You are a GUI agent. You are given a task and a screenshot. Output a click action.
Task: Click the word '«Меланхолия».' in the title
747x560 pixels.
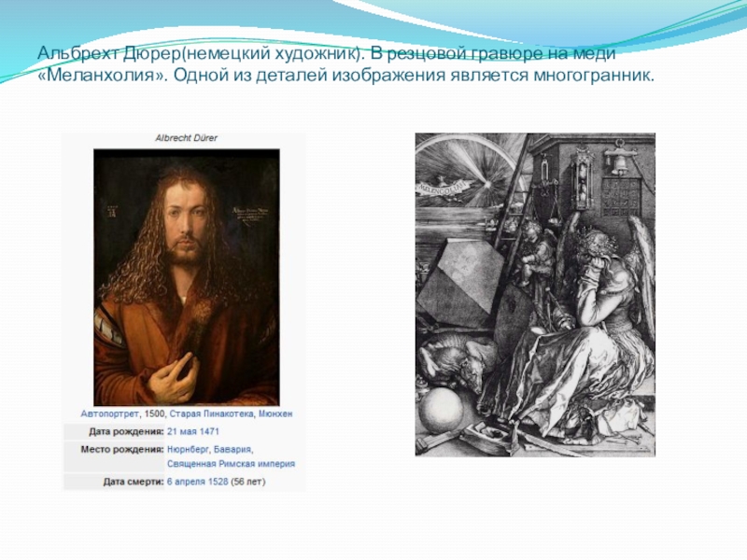[x=102, y=75]
